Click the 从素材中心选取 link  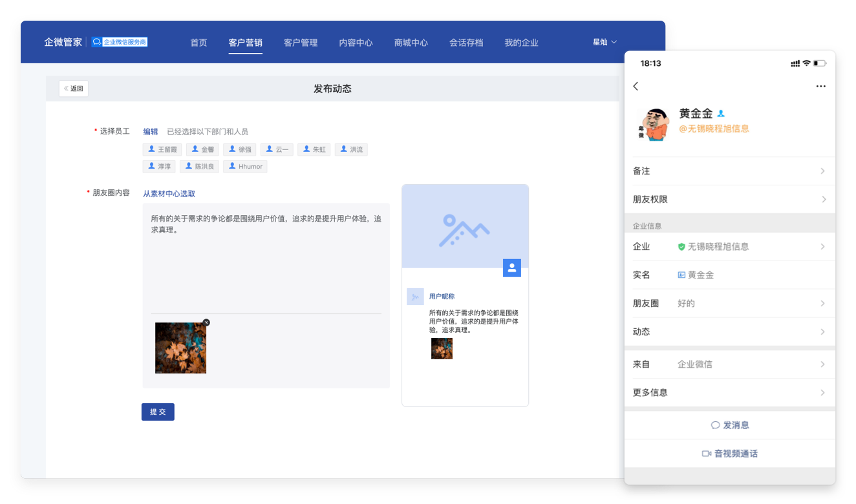click(169, 194)
